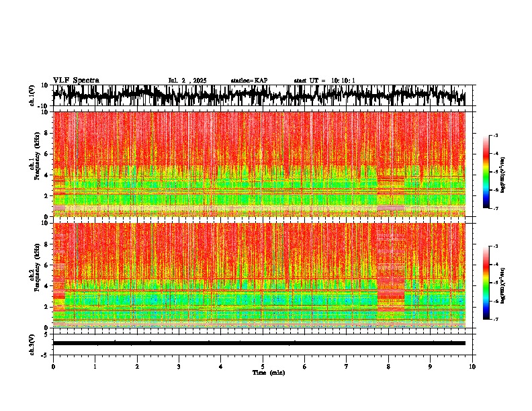
Task: Click the "4" tick on ch.2 frequency axis
Action: 47,286
